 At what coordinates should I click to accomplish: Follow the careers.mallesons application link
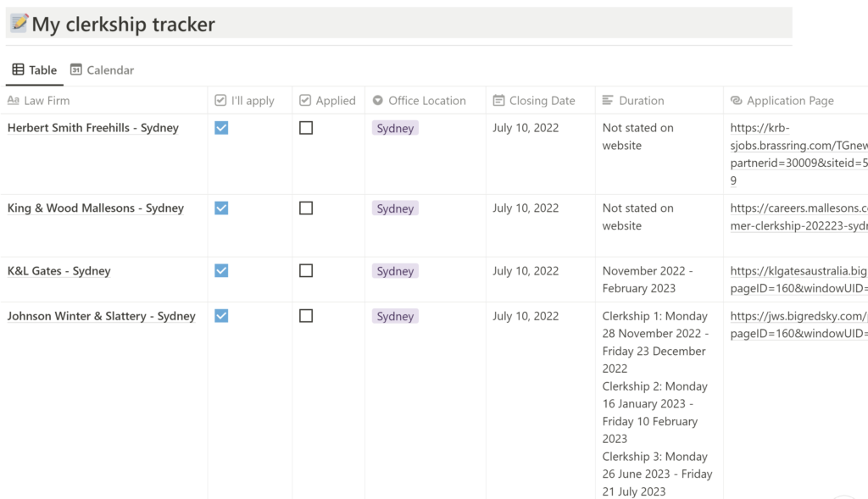click(x=798, y=217)
